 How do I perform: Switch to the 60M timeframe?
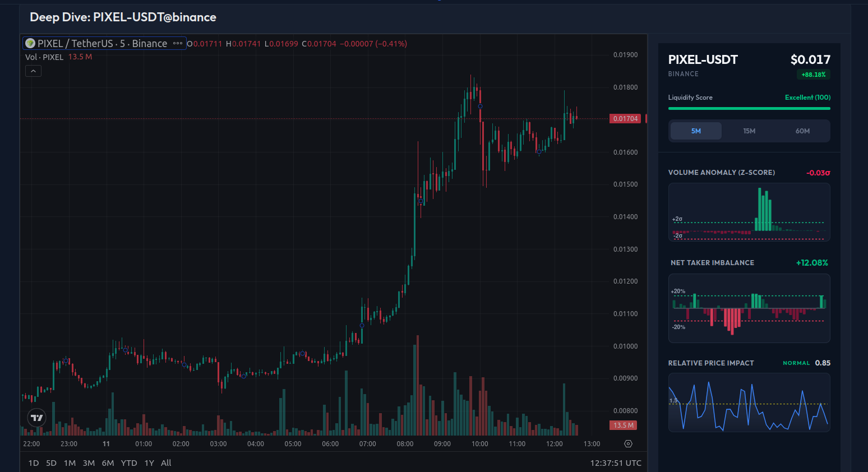802,131
